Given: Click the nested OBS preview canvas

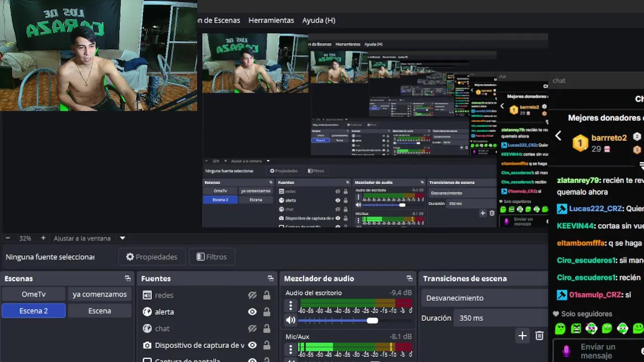Looking at the screenshot, I should [375, 130].
